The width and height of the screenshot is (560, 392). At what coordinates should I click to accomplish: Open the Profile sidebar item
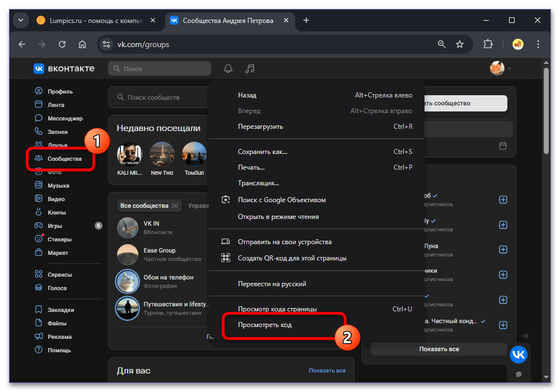pyautogui.click(x=54, y=91)
